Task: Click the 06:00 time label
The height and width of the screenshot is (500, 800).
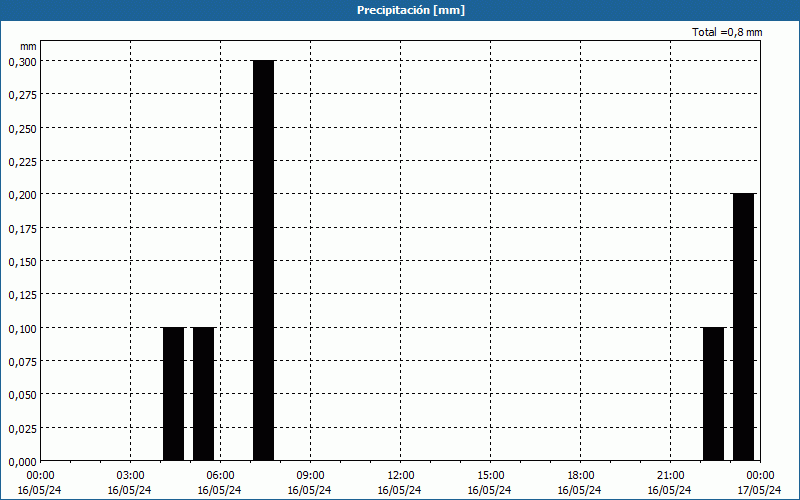Action: click(220, 476)
